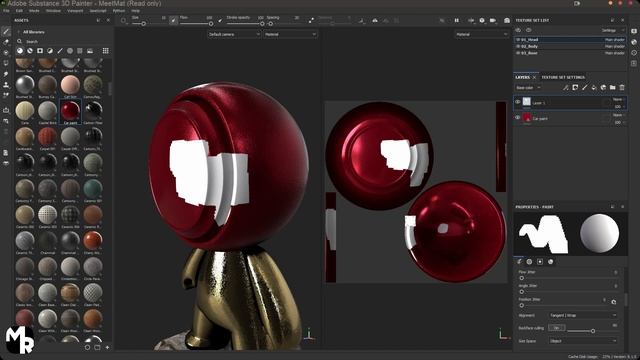This screenshot has width=640, height=360.
Task: Hide Layer 1 with its eye icon
Action: [x=518, y=102]
